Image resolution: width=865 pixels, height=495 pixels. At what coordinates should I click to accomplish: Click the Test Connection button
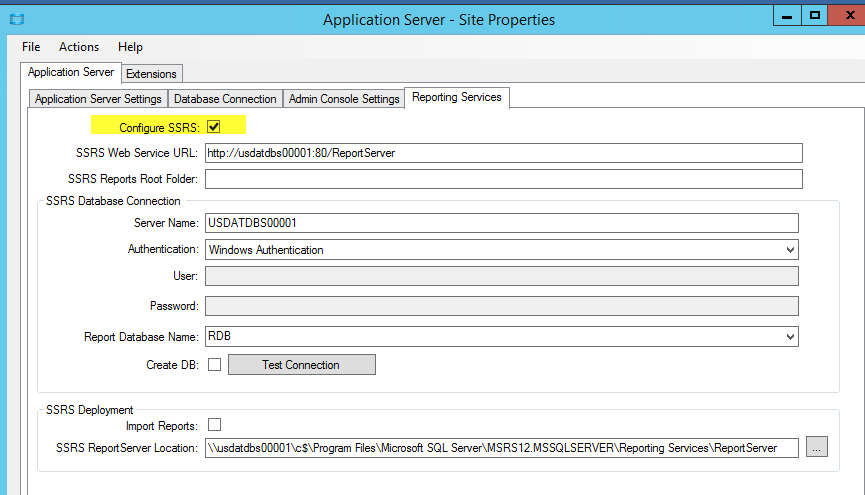click(x=302, y=365)
